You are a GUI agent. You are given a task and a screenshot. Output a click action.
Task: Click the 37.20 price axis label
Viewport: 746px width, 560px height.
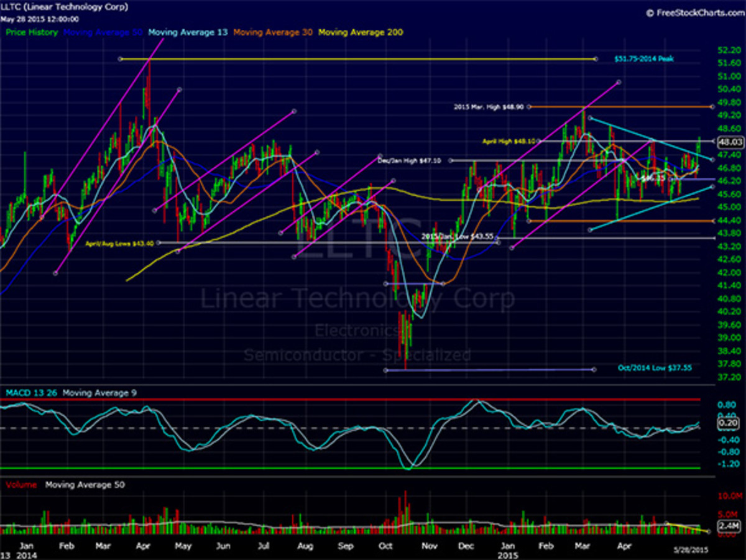tap(730, 377)
